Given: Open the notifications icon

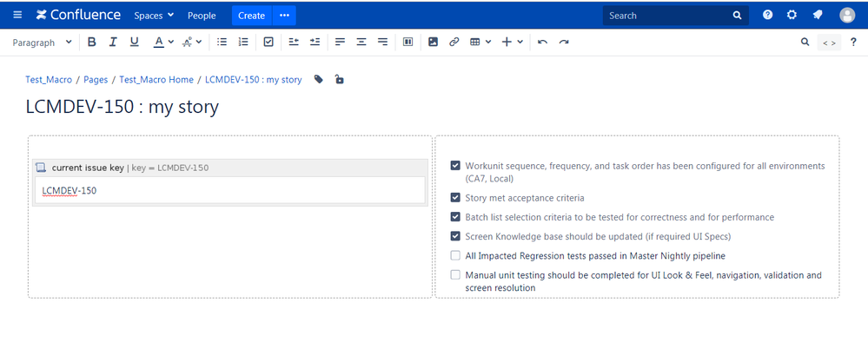Looking at the screenshot, I should (817, 15).
